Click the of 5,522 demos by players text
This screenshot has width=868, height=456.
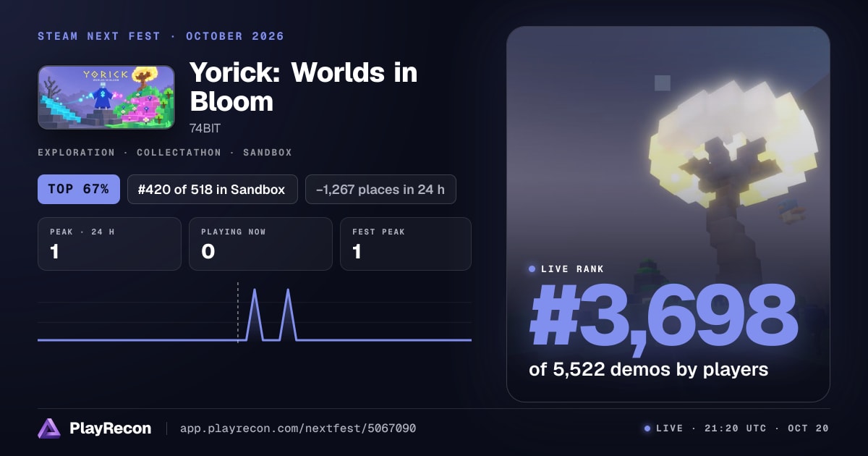648,370
